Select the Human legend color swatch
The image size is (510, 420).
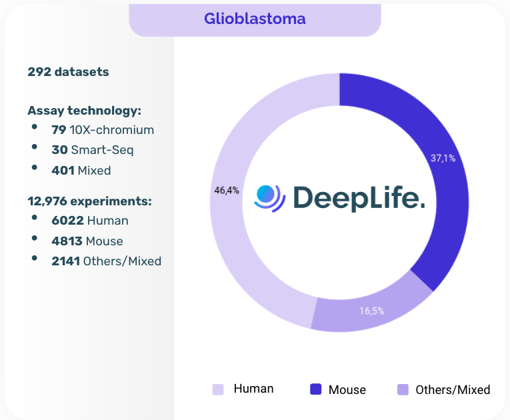pyautogui.click(x=218, y=389)
